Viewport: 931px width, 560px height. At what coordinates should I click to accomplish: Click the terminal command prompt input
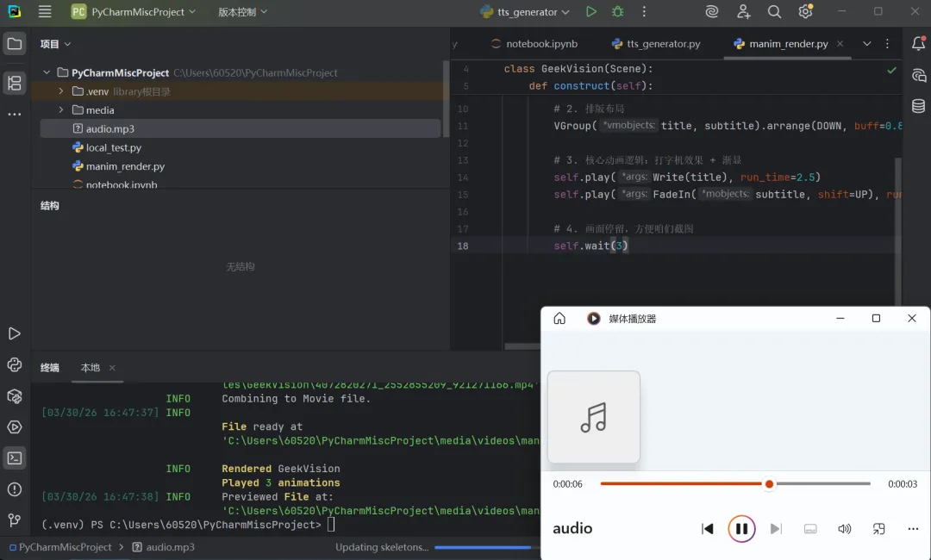(331, 525)
